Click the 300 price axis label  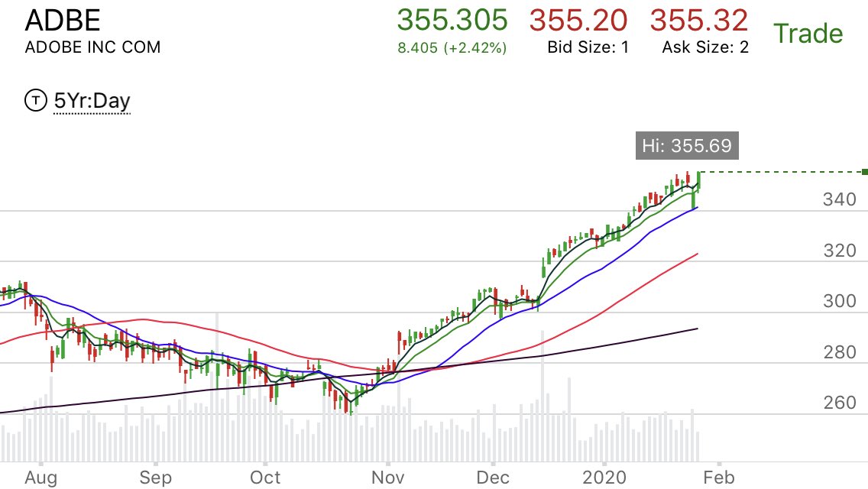point(839,301)
